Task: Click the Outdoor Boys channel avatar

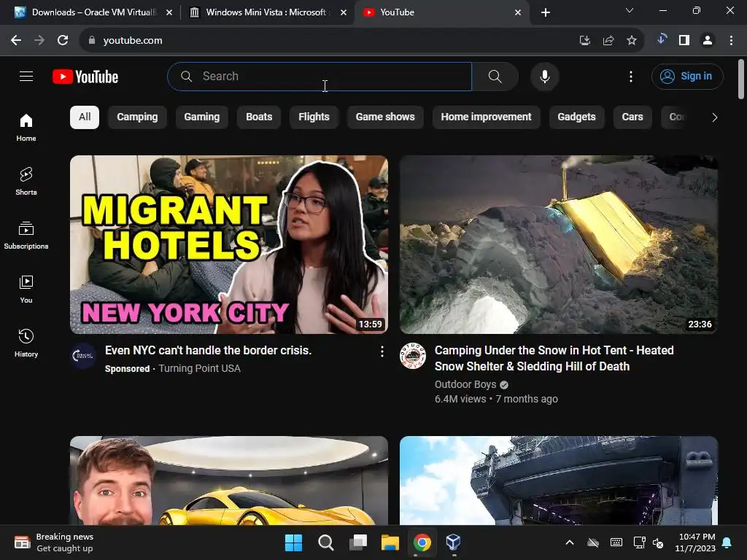Action: [413, 355]
